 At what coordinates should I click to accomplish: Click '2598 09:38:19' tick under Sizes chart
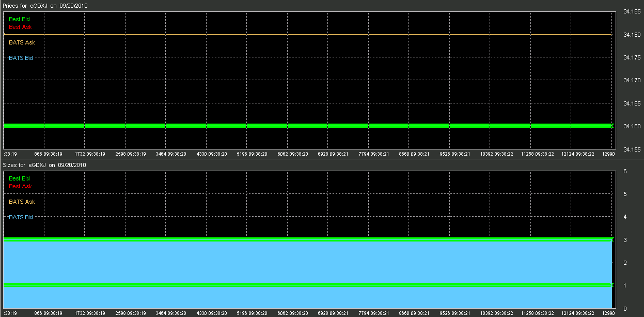pyautogui.click(x=131, y=313)
